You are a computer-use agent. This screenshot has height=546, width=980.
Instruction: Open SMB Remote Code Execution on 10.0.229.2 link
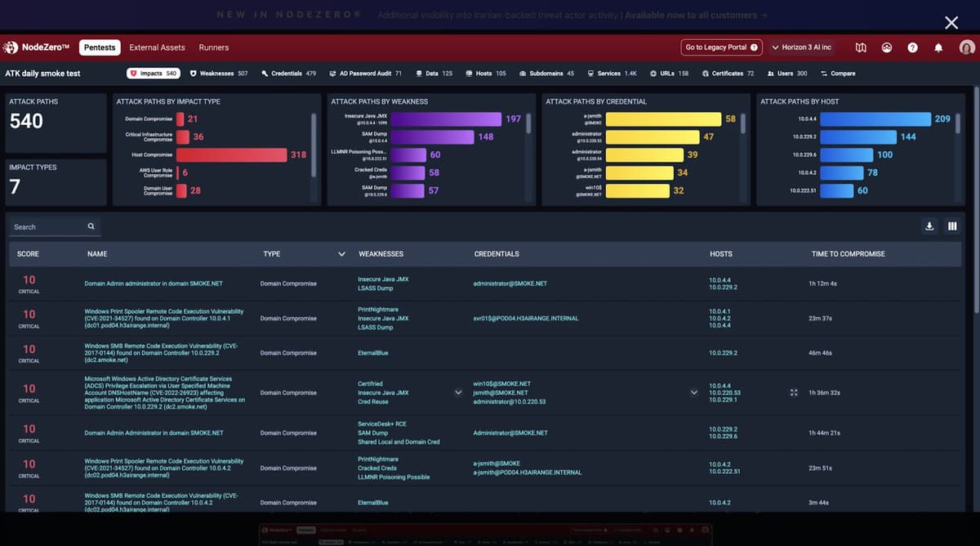162,353
